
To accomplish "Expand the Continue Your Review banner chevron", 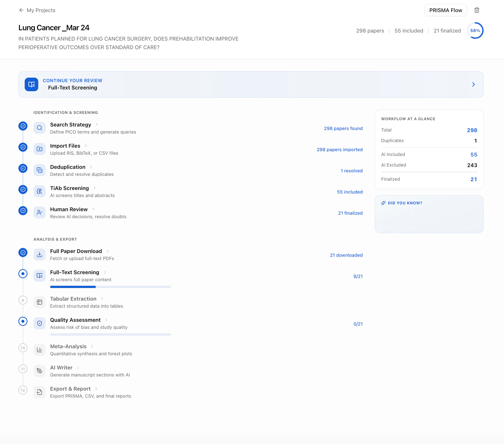I will pos(473,84).
